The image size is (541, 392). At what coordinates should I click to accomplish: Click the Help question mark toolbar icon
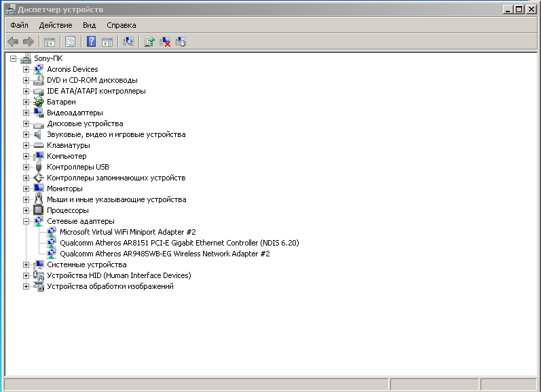(x=91, y=42)
